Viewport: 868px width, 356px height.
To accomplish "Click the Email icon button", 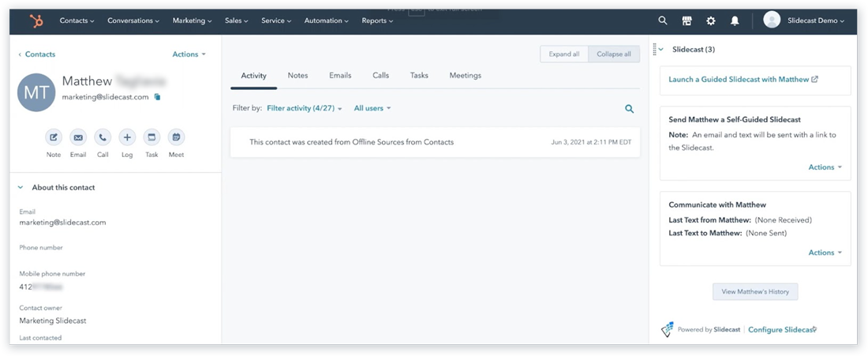I will (78, 137).
